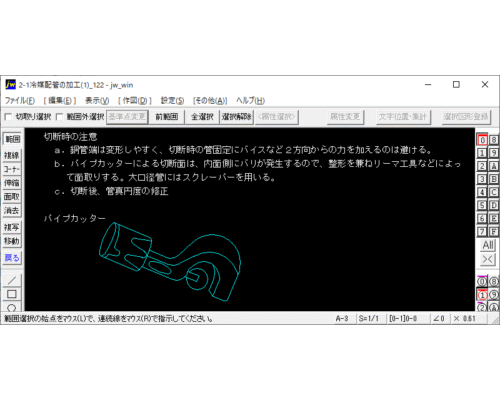Toggle square layer A button
The width and height of the screenshot is (500, 400).
pos(494,166)
